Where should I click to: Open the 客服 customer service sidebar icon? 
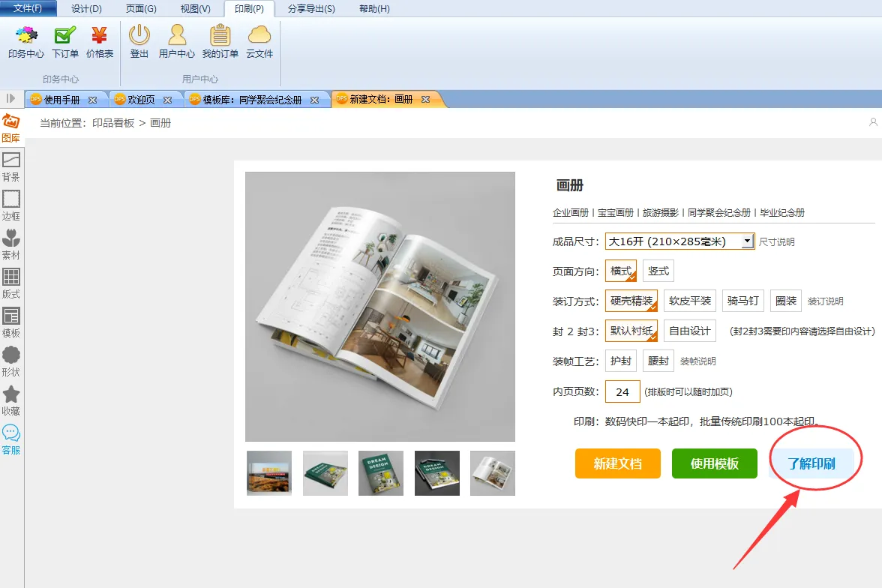(11, 439)
